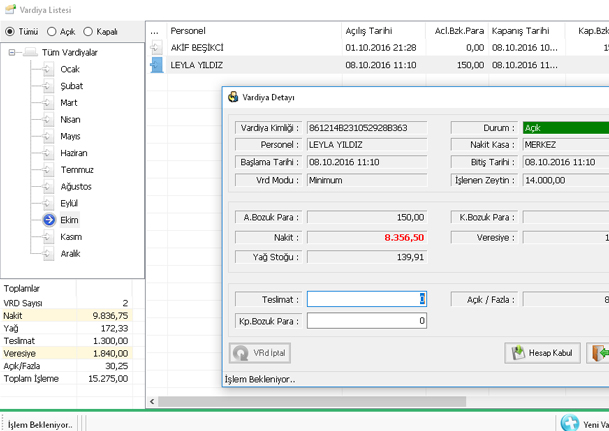The width and height of the screenshot is (609, 431).
Task: Click the icon next to Nisan
Action: coord(47,119)
